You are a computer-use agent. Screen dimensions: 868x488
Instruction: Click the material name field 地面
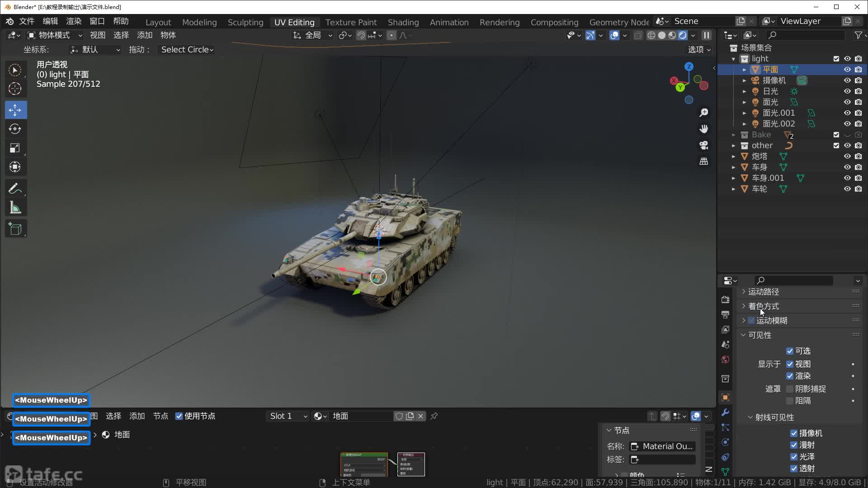coord(361,416)
